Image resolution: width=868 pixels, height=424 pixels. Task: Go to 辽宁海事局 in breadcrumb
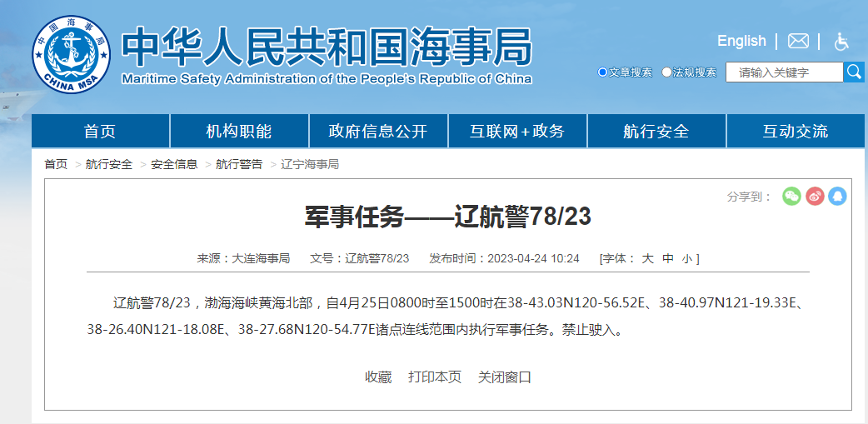310,164
